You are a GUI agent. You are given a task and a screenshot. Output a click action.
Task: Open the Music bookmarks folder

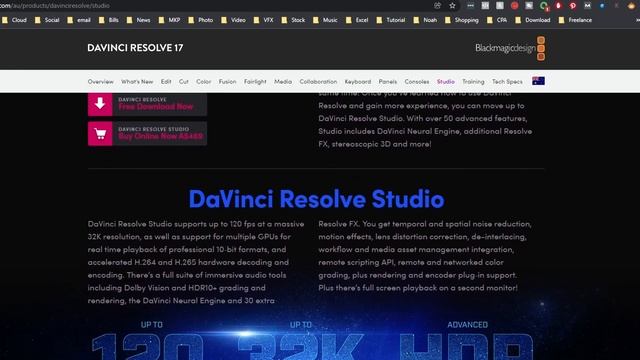tap(325, 20)
